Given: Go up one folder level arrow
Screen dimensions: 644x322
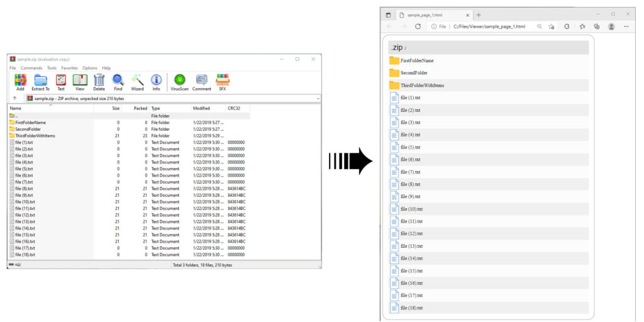Looking at the screenshot, I should tap(15, 99).
